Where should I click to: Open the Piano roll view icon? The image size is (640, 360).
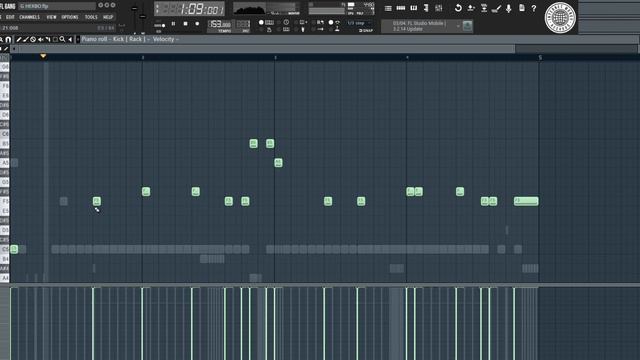[x=413, y=8]
